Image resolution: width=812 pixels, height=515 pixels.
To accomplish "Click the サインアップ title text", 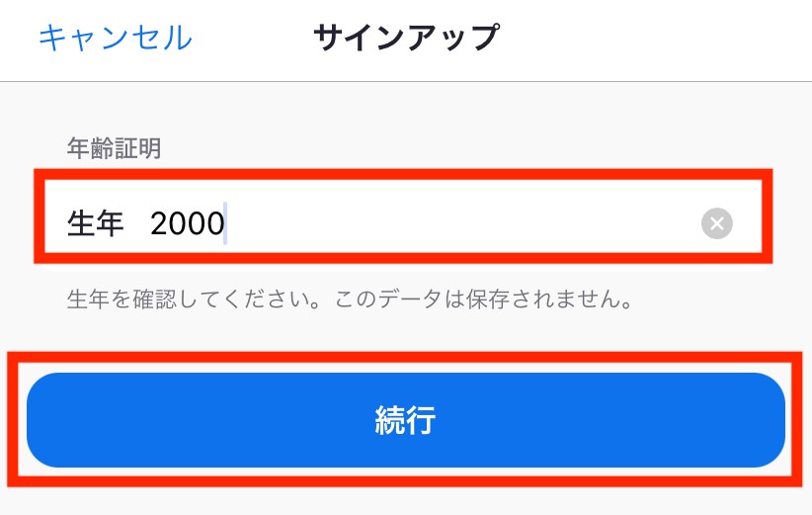I will pos(407,38).
